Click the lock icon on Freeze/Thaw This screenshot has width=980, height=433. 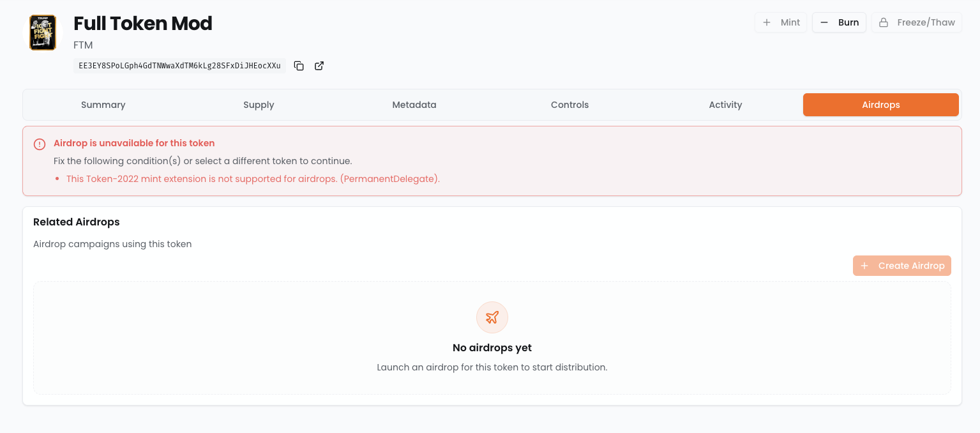pyautogui.click(x=884, y=22)
